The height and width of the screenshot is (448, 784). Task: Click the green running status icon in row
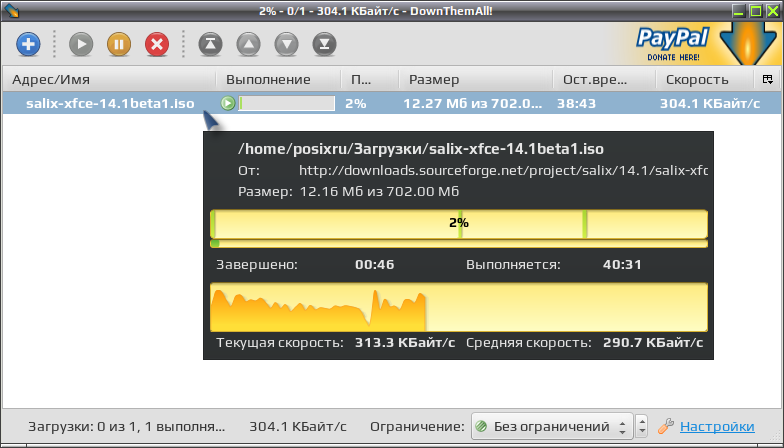[x=228, y=104]
